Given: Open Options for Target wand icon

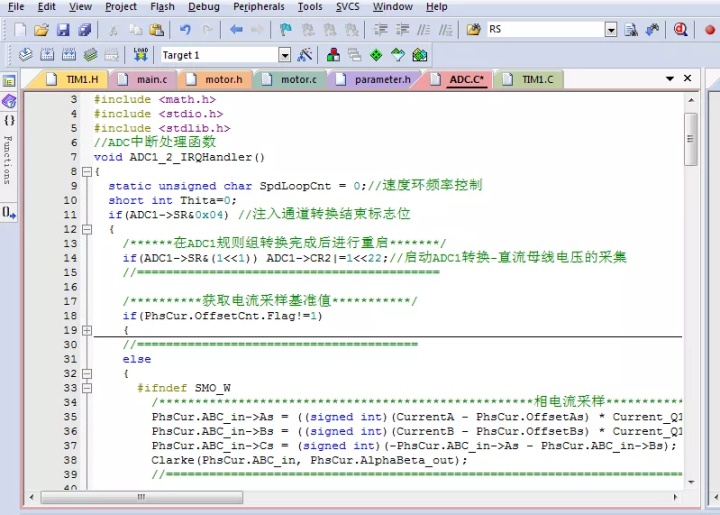Looking at the screenshot, I should click(x=304, y=55).
